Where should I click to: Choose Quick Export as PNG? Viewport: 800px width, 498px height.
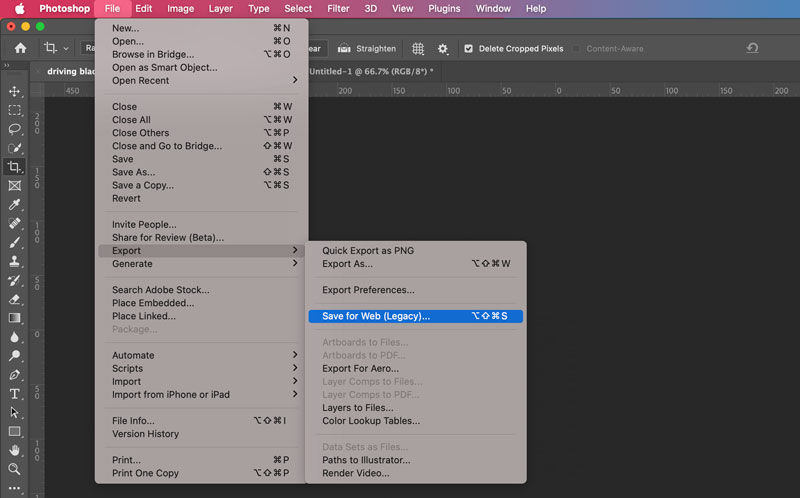(x=415, y=251)
